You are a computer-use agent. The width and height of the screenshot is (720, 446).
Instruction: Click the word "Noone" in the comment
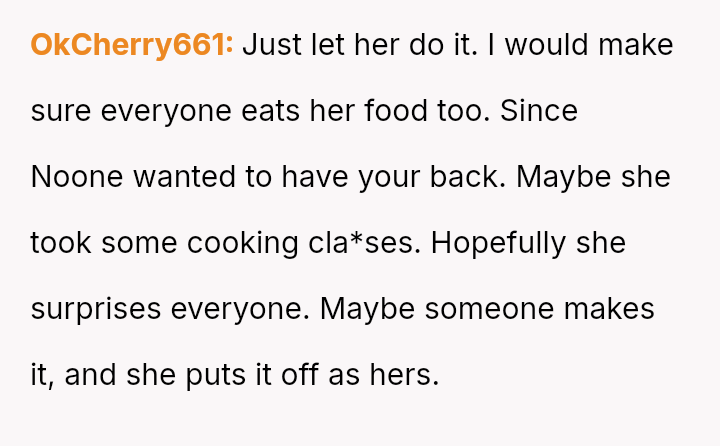tap(77, 177)
